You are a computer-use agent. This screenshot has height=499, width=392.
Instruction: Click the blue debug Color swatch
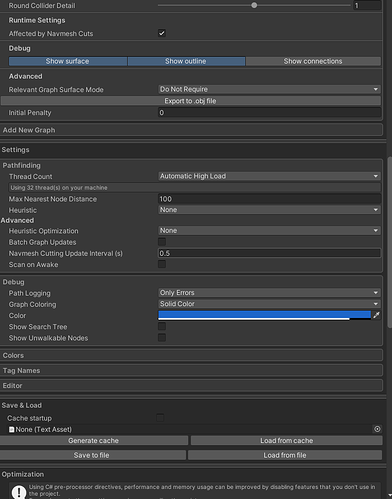264,315
